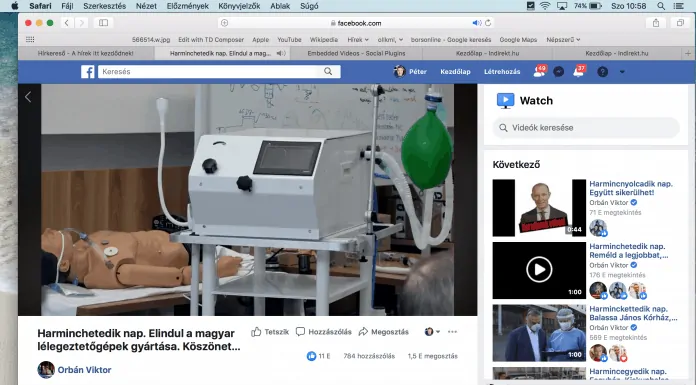Click the Safari share button
Image resolution: width=696 pixels, height=385 pixels.
(656, 23)
